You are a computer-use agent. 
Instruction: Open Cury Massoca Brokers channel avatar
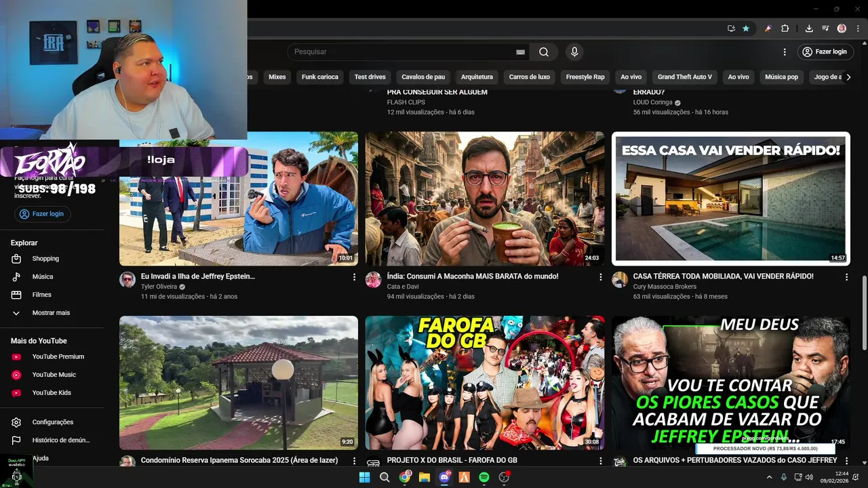pos(620,280)
